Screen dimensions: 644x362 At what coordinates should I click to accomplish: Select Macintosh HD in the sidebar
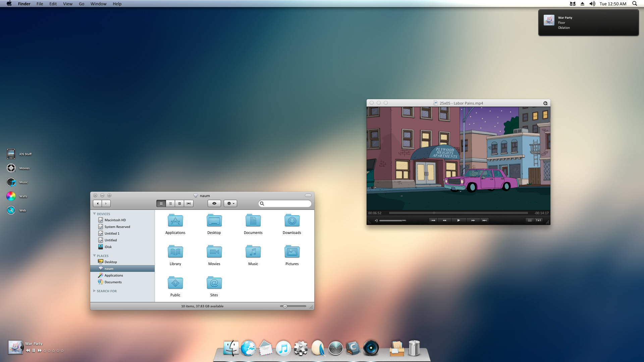click(122, 220)
